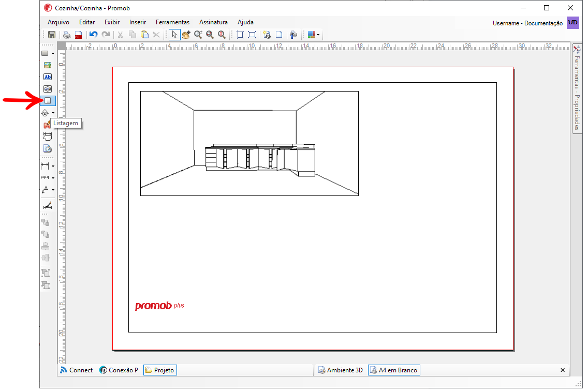
Task: Switch to the Connect tab
Action: (77, 370)
